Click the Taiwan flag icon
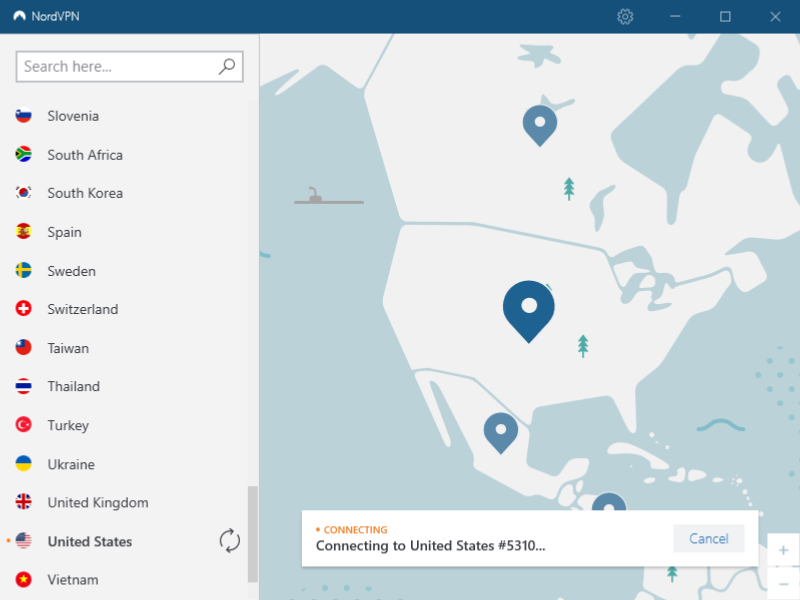 23,348
